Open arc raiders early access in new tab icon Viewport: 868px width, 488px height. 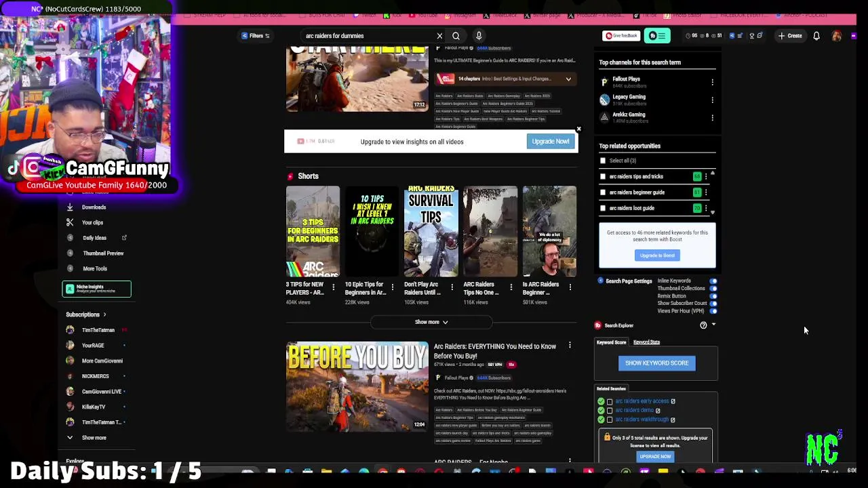point(673,401)
